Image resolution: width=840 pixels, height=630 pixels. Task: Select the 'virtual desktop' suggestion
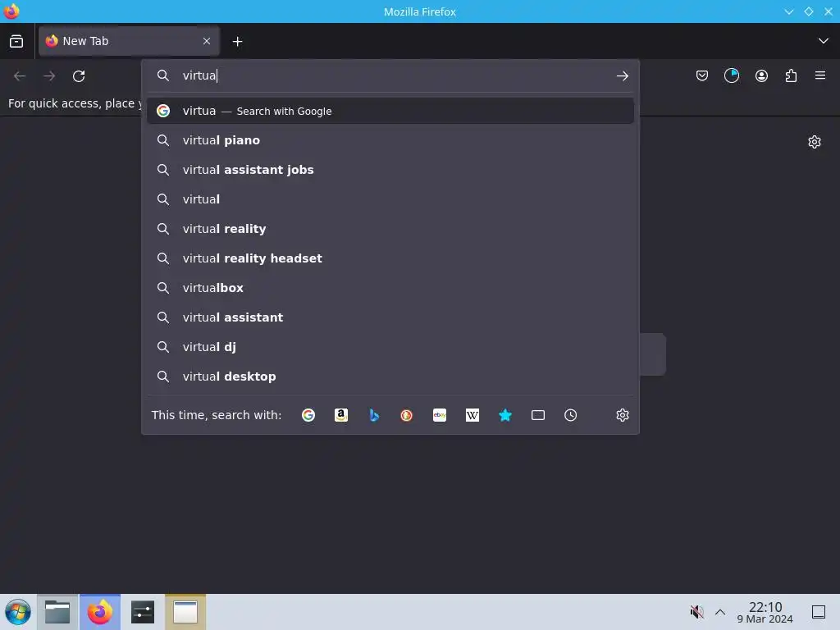click(390, 376)
